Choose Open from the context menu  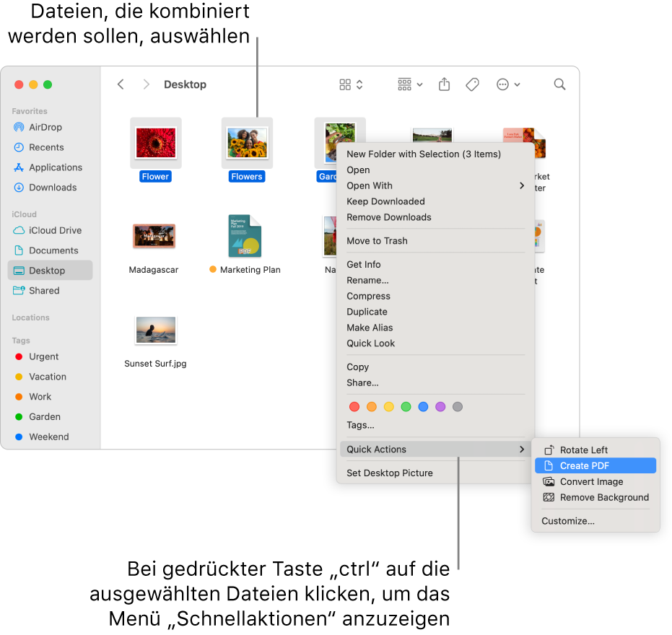click(435, 170)
